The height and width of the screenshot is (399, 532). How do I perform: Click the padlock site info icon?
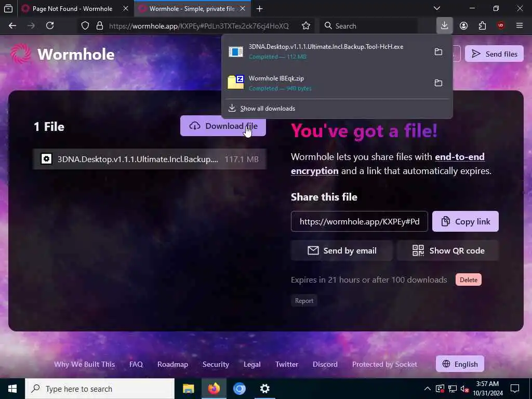(x=99, y=26)
